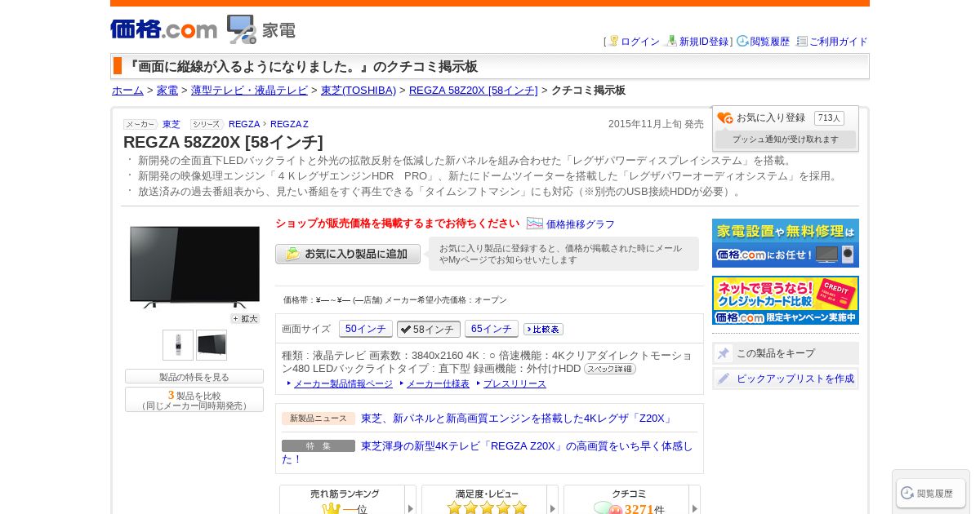Click the star rating in review tab
Image resolution: width=980 pixels, height=514 pixels.
pyautogui.click(x=487, y=507)
